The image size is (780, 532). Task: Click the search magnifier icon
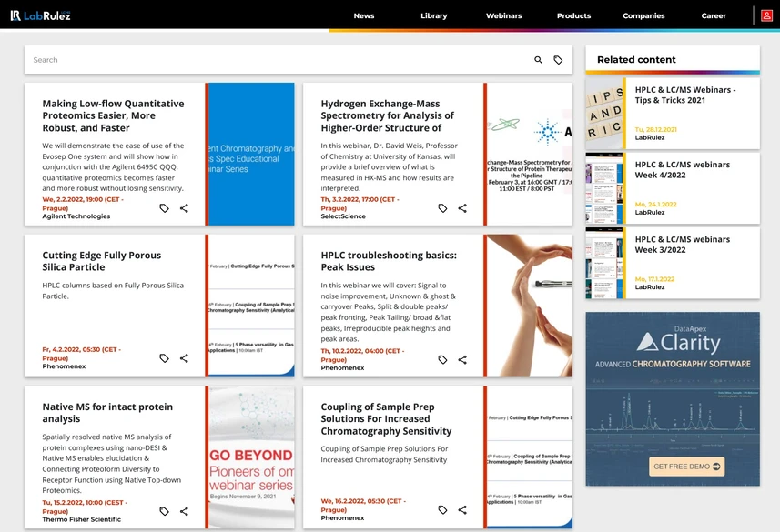[538, 60]
